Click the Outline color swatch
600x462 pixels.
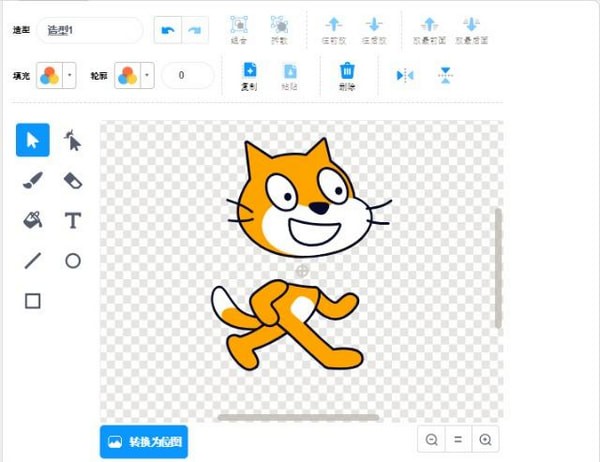coord(127,75)
